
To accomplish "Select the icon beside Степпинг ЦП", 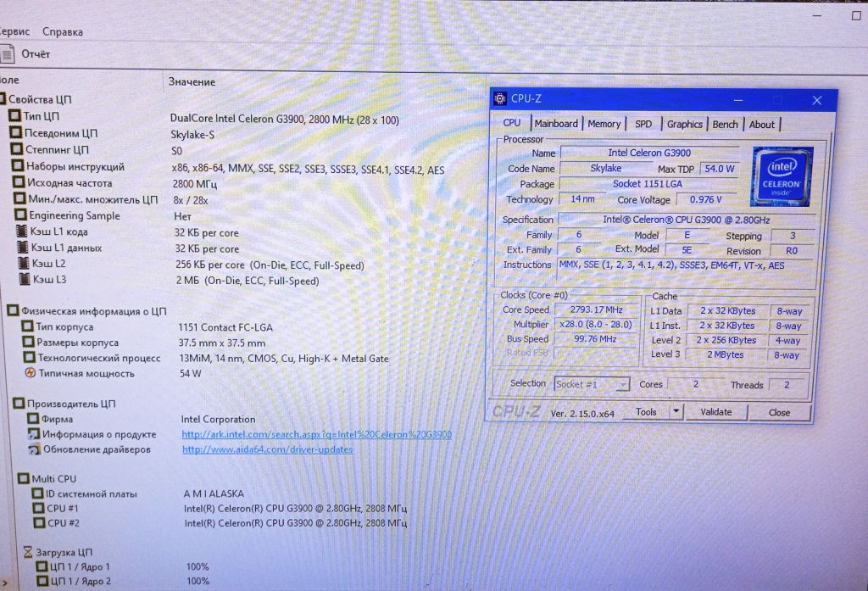I will point(17,149).
